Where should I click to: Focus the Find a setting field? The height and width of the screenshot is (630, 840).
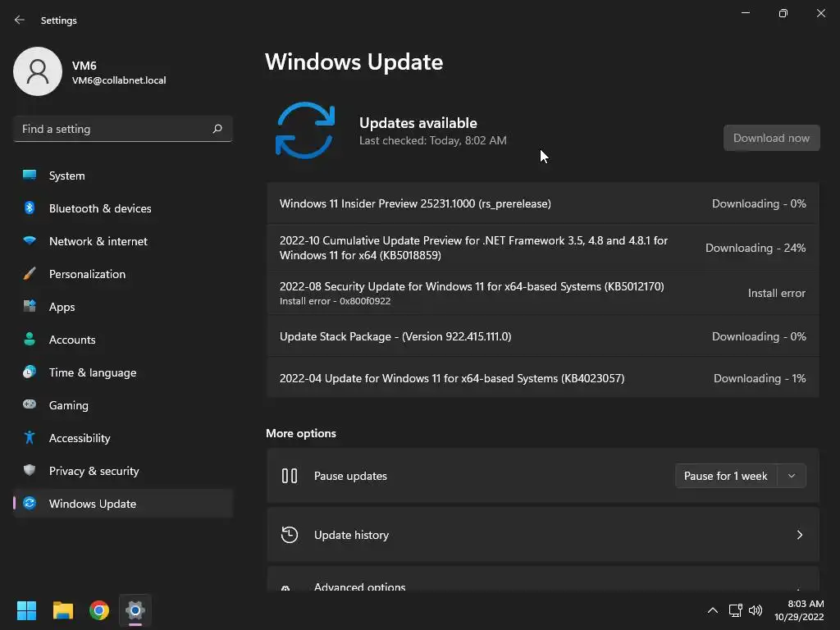(x=123, y=129)
